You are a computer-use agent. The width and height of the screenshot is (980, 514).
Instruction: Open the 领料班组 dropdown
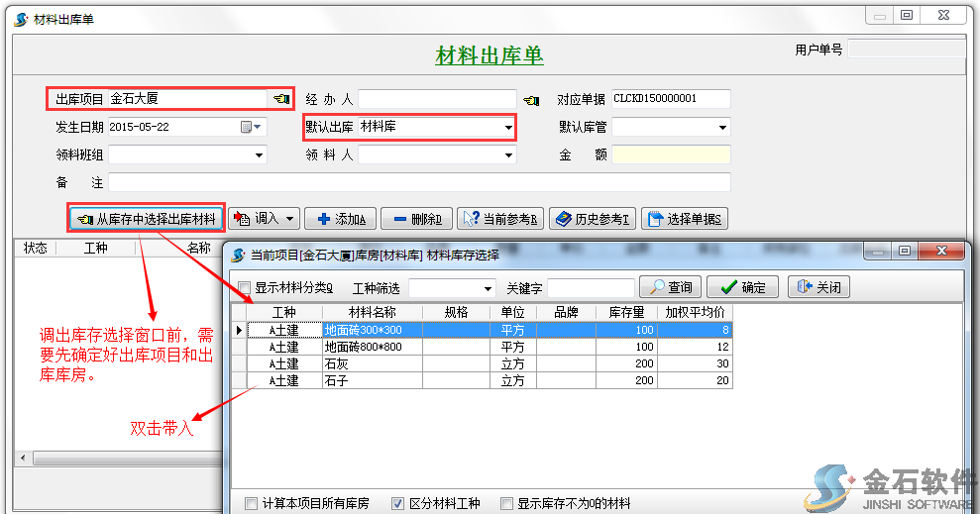pos(260,154)
